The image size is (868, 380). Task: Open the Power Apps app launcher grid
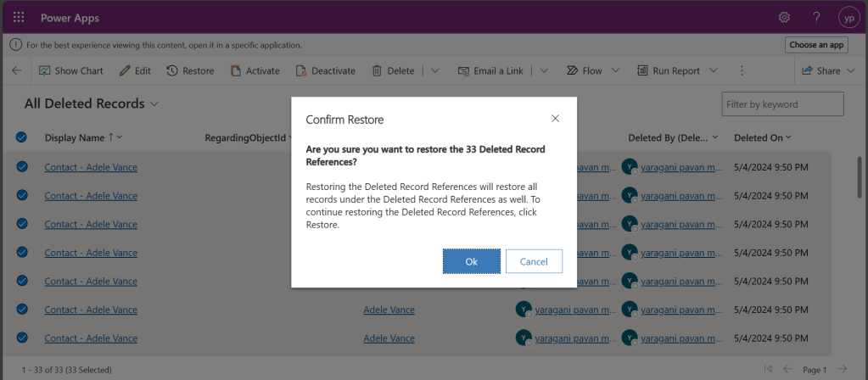pos(19,17)
